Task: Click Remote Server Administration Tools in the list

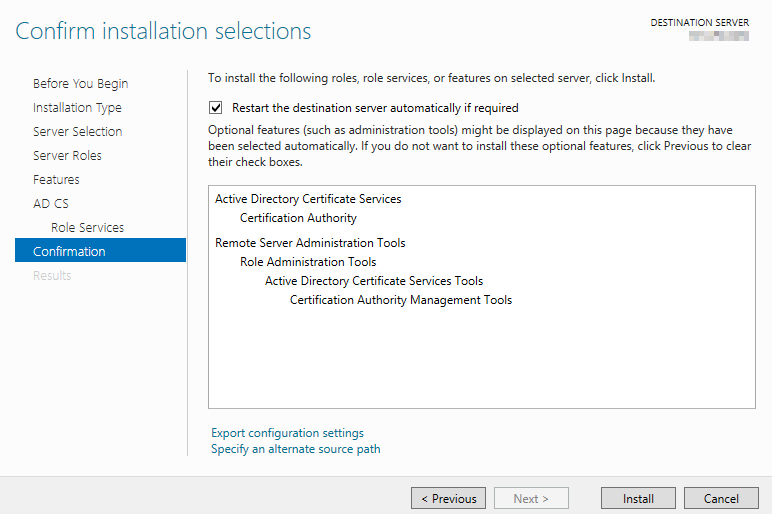Action: [x=310, y=243]
